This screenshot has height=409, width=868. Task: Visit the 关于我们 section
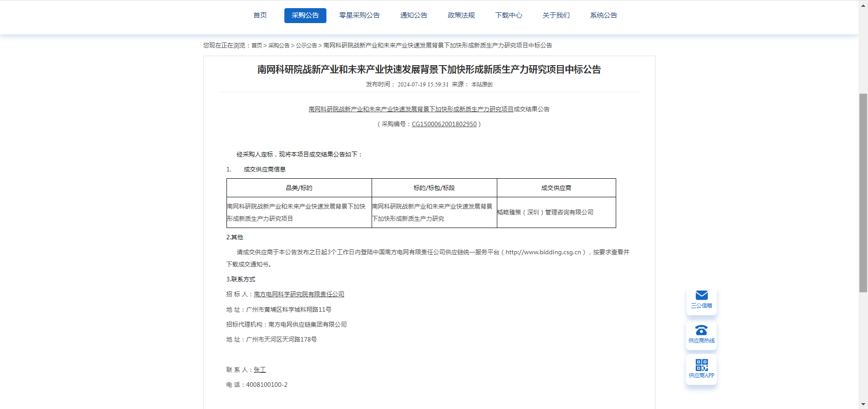pos(556,15)
